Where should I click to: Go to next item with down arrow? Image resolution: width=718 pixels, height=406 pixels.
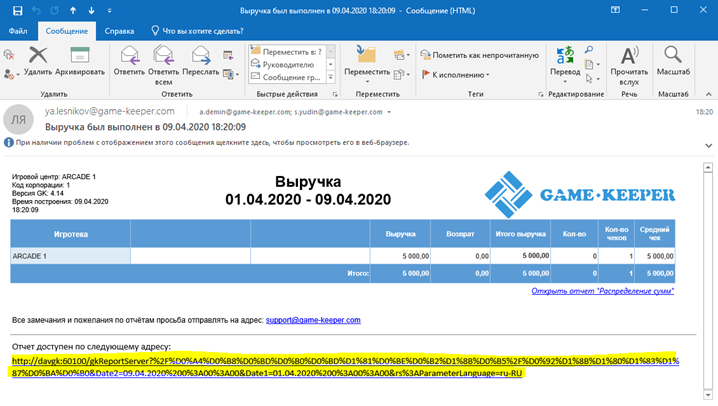(91, 11)
